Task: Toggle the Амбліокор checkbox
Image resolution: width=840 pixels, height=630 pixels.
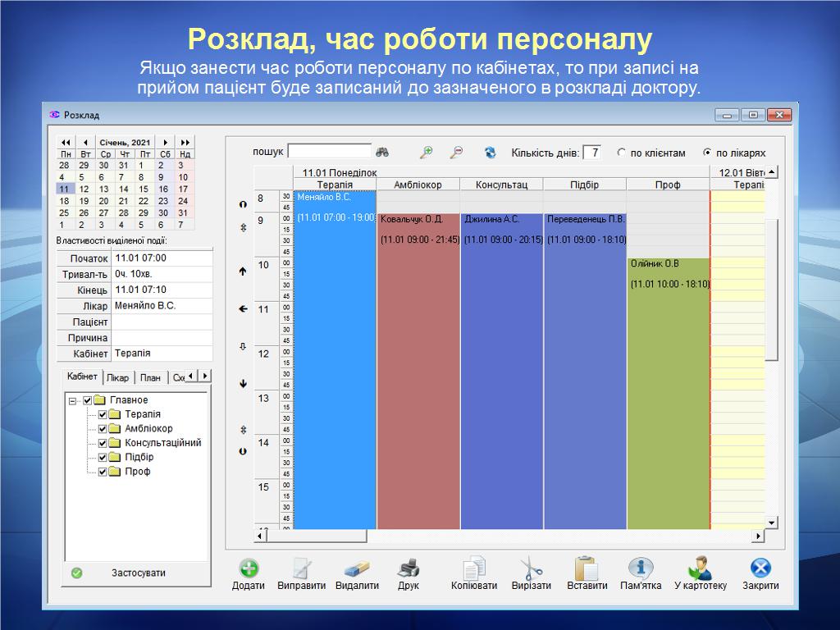Action: coord(103,429)
